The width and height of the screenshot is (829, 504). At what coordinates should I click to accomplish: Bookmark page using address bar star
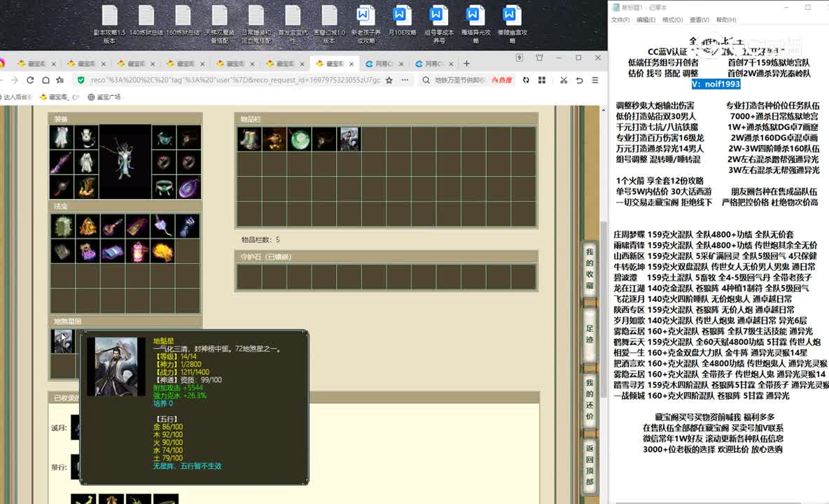coord(389,80)
